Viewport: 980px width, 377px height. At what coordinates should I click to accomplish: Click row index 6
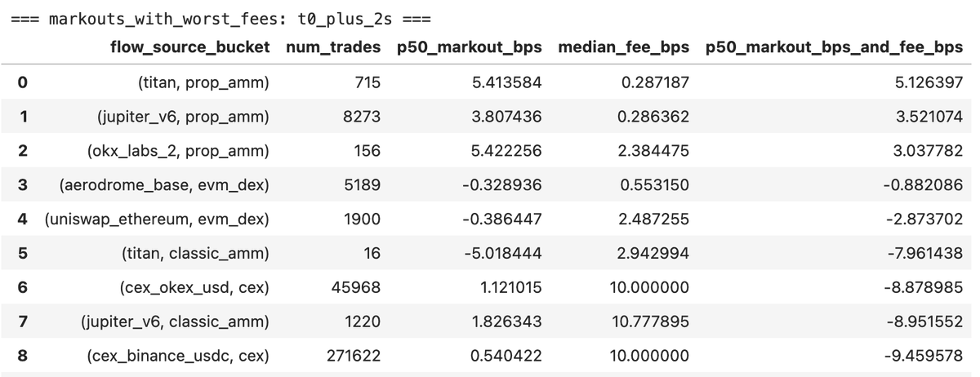[x=23, y=288]
